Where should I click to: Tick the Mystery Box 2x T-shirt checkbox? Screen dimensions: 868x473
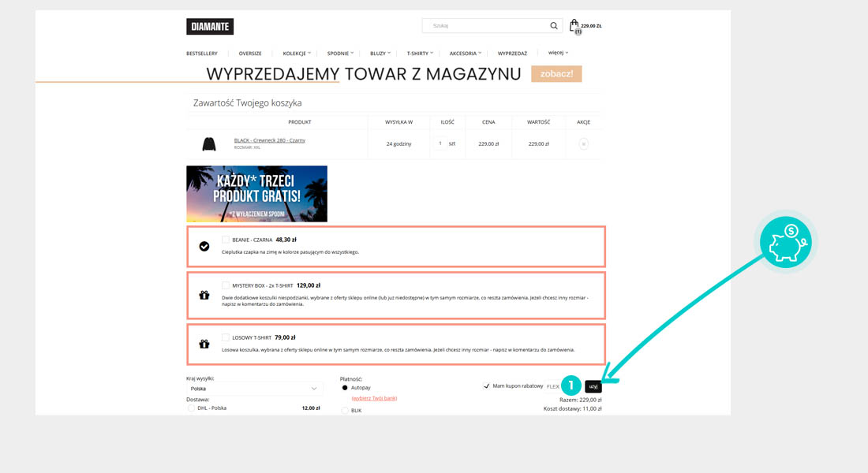(226, 285)
